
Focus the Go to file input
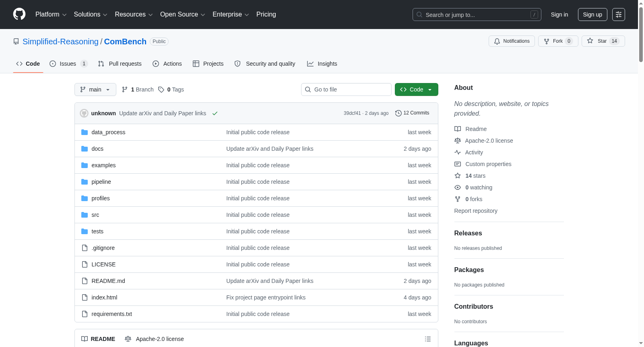point(346,89)
